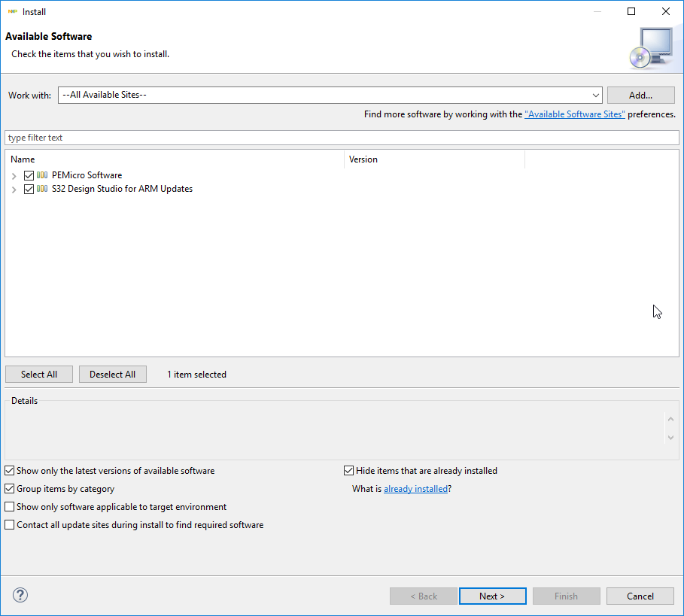Maximize the Install window
684x616 pixels.
(x=631, y=11)
